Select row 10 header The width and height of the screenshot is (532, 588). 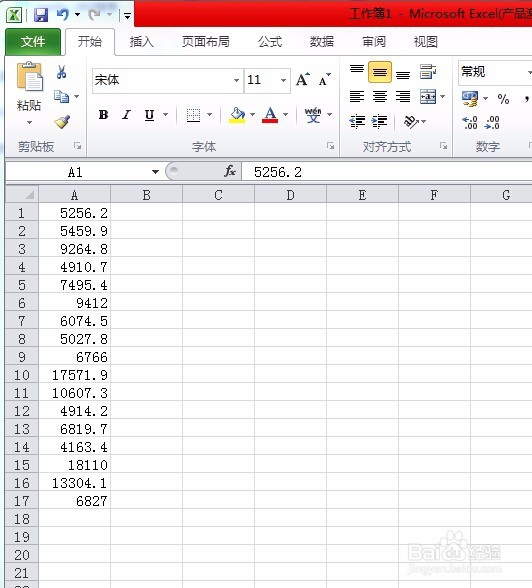(x=22, y=375)
